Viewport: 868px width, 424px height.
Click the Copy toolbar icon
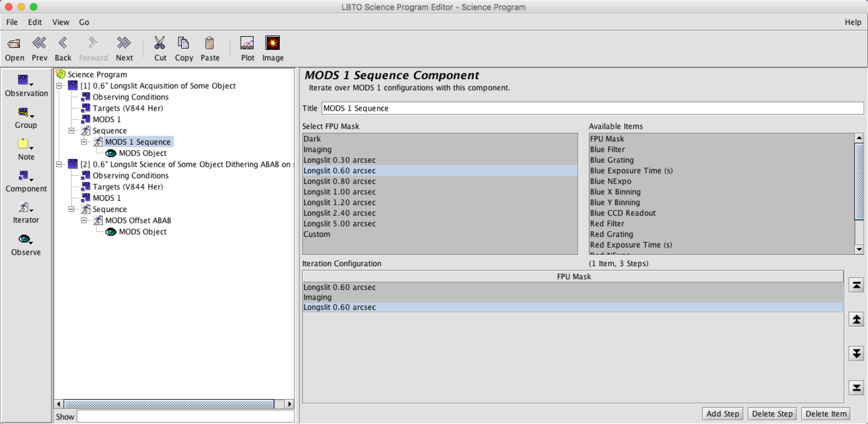[184, 43]
